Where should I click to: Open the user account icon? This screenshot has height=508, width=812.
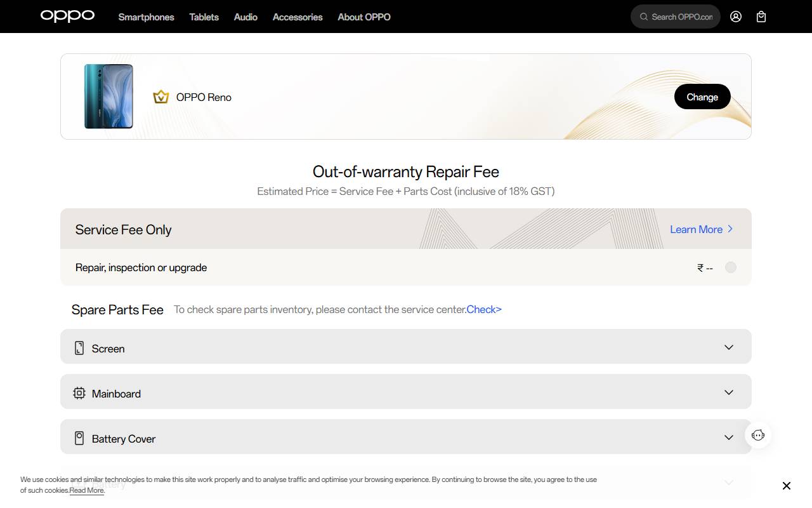[736, 17]
